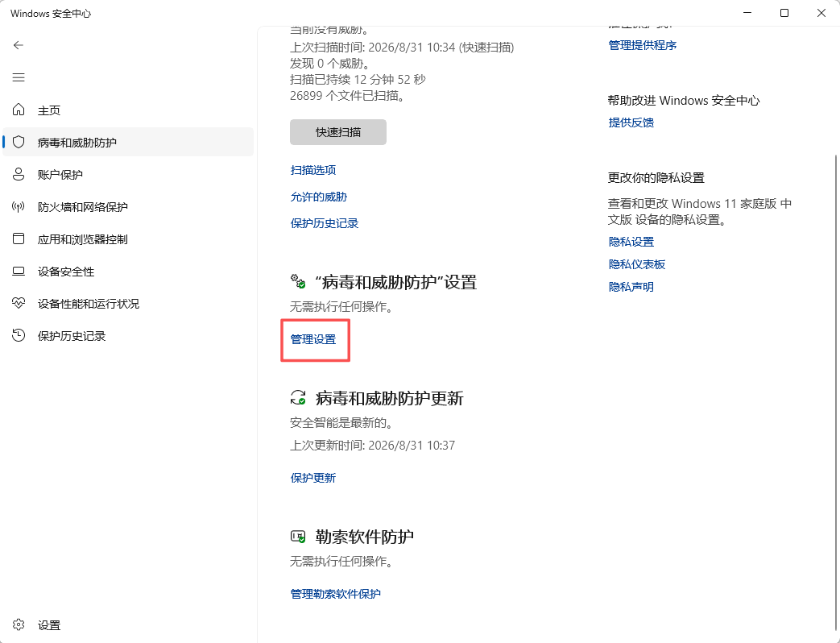The height and width of the screenshot is (643, 840).
Task: Open the 保护历史记录 link below 允许的威胁
Action: pyautogui.click(x=324, y=223)
